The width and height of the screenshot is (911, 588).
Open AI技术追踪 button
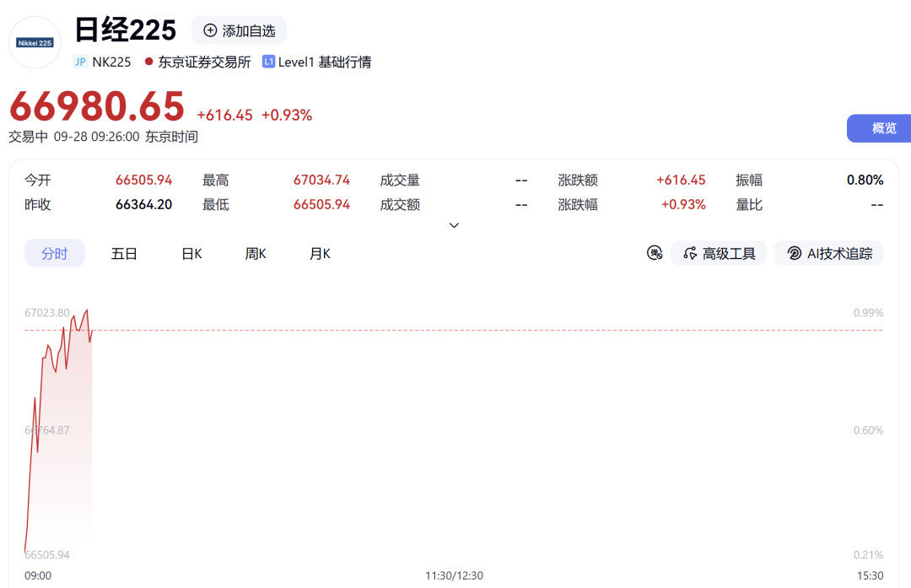[x=829, y=253]
